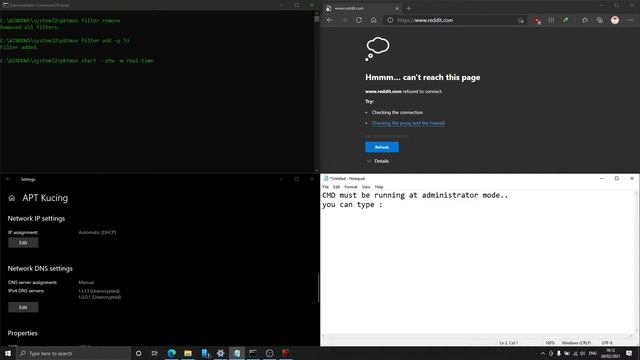Viewport: 640px width, 360px height.
Task: Go to Settings home icon beside APT Kucing
Action: click(x=11, y=198)
